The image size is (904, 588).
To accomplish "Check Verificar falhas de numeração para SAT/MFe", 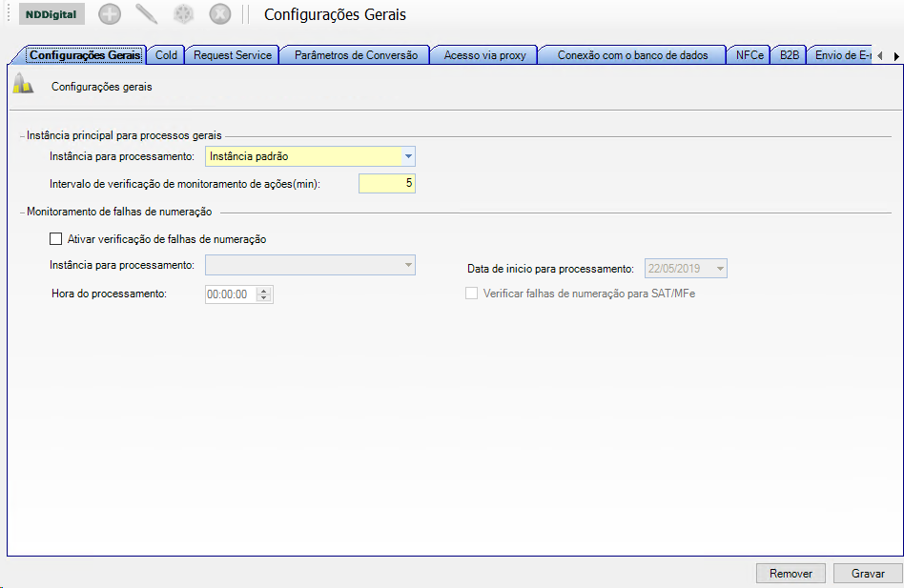I will click(x=471, y=294).
